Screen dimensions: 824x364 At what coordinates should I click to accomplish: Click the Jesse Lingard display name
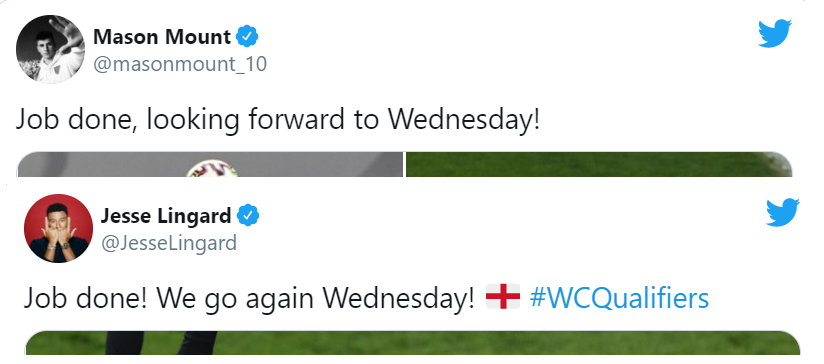[x=166, y=215]
